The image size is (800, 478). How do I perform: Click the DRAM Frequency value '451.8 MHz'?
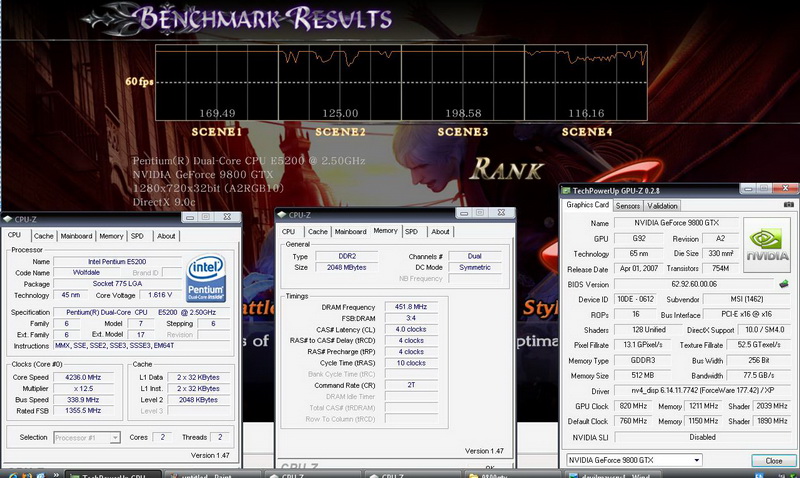pyautogui.click(x=411, y=307)
